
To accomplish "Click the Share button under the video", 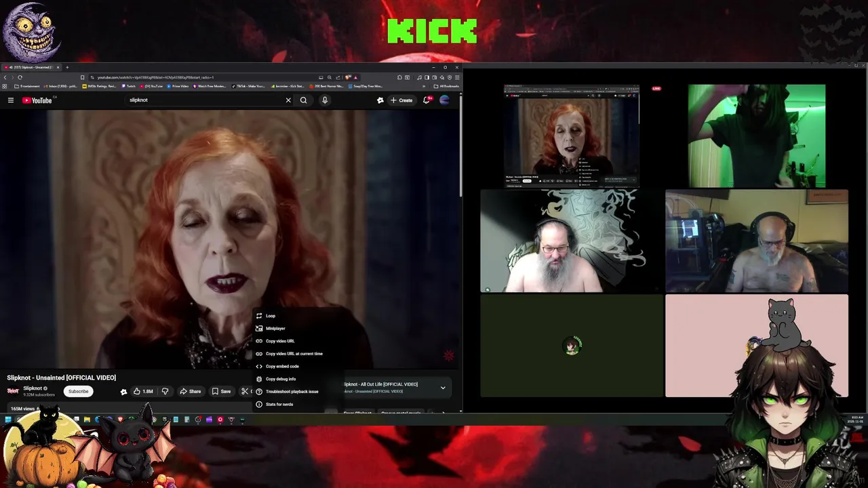I will coord(190,391).
